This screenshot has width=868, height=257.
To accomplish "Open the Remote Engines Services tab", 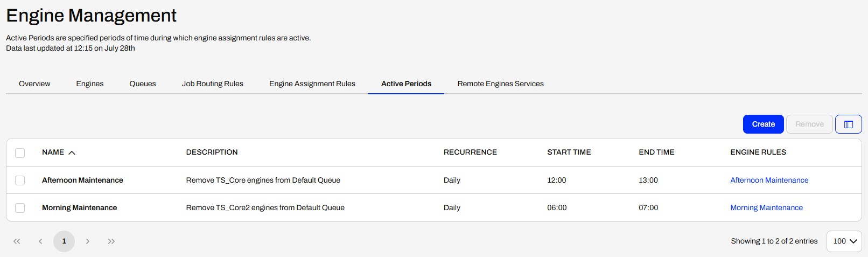I will (x=501, y=84).
